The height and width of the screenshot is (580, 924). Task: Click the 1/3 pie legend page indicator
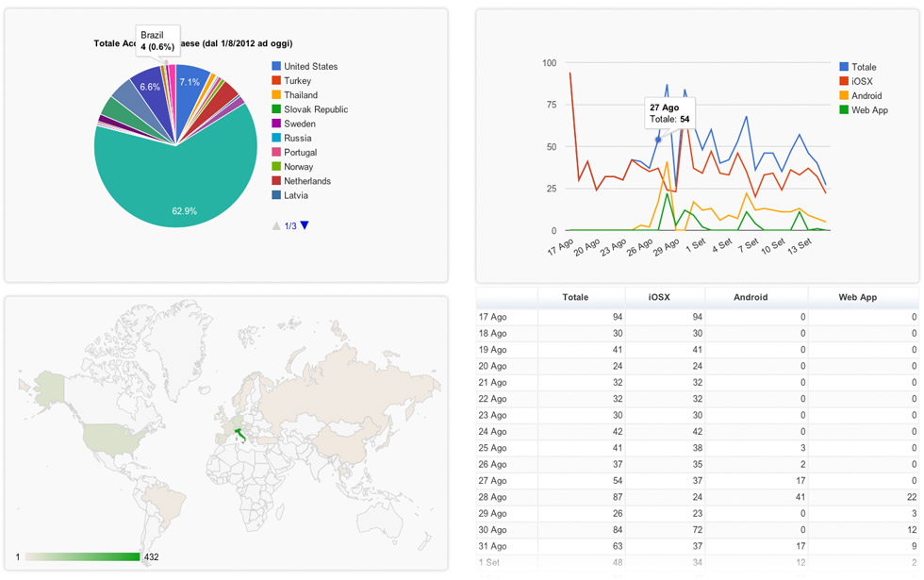tap(290, 225)
